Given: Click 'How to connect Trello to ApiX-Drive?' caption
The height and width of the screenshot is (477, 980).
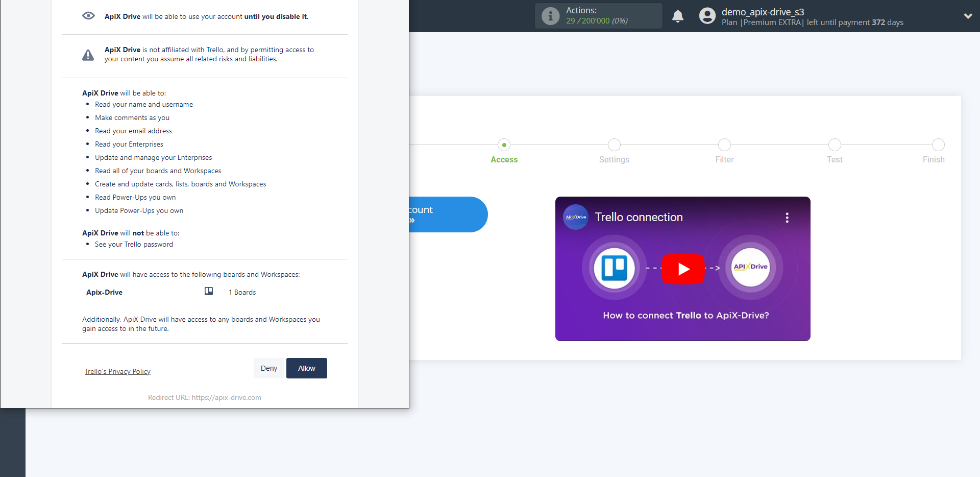Looking at the screenshot, I should pyautogui.click(x=685, y=316).
